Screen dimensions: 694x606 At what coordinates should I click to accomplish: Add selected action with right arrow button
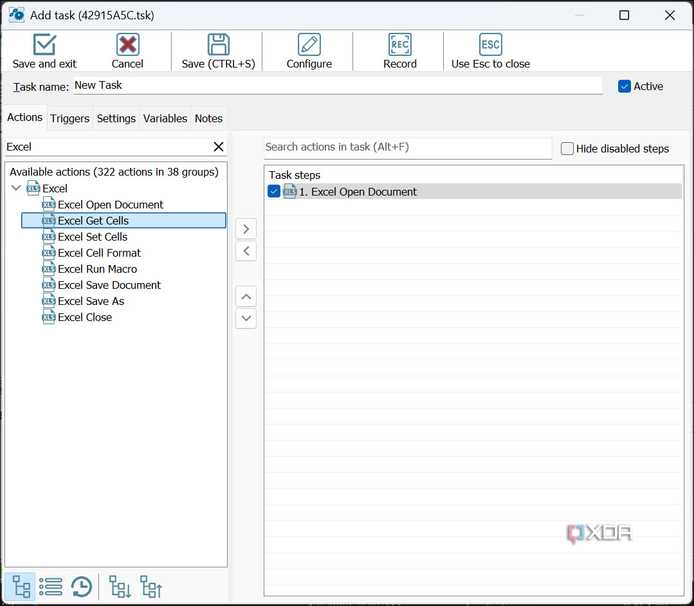[x=246, y=229]
